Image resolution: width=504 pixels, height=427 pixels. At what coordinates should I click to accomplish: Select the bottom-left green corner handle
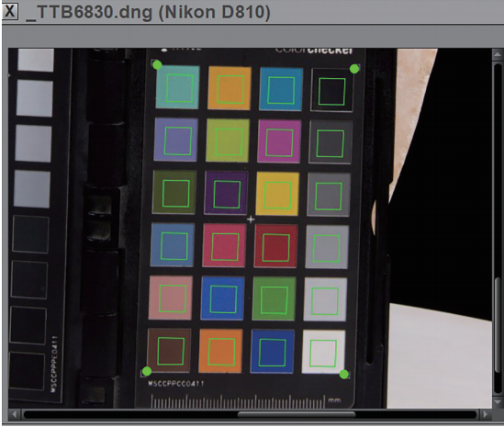point(147,371)
